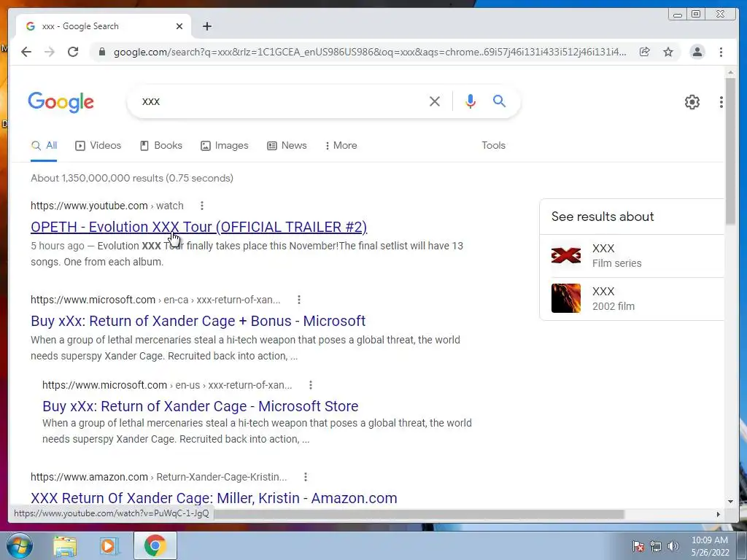Click the Chrome taskbar icon
Screen dimensions: 747x560
tap(155, 545)
